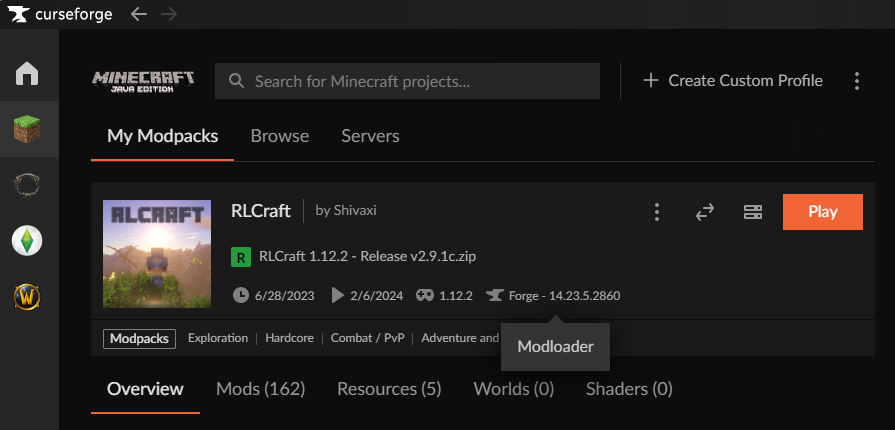Click the gamepad icon beside 1.12.2

[x=425, y=295]
